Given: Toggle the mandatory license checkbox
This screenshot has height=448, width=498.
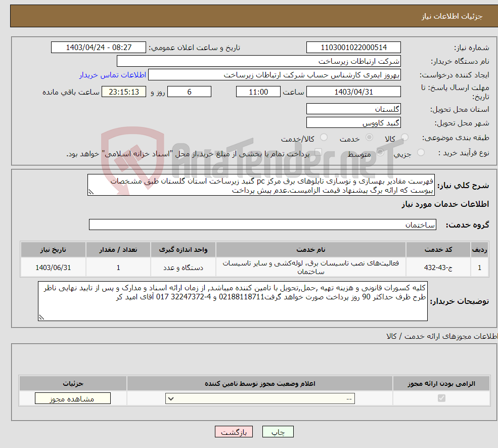Looking at the screenshot, I should 441,398.
